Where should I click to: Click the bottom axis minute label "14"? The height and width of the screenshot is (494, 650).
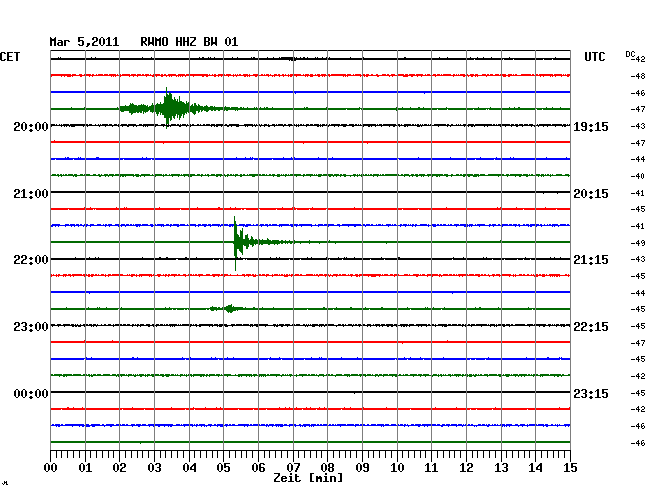pyautogui.click(x=535, y=468)
